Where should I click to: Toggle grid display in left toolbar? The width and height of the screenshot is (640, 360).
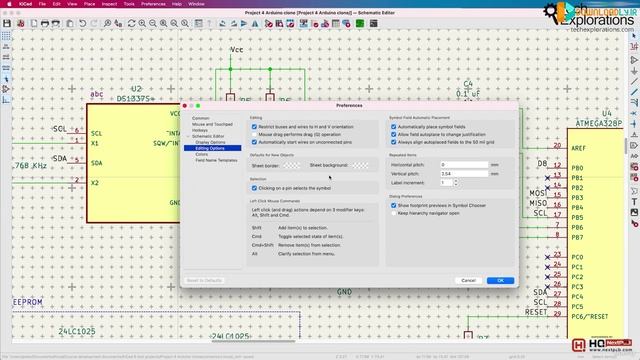[6, 36]
